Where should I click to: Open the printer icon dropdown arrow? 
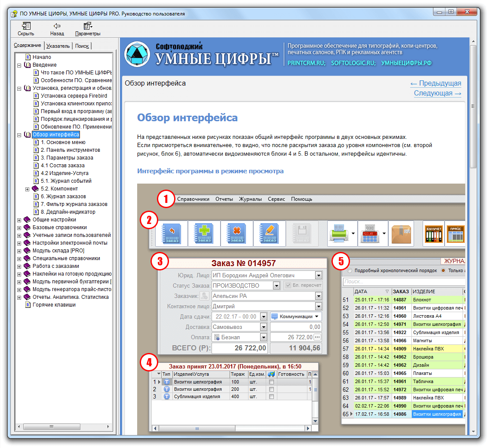click(x=353, y=233)
